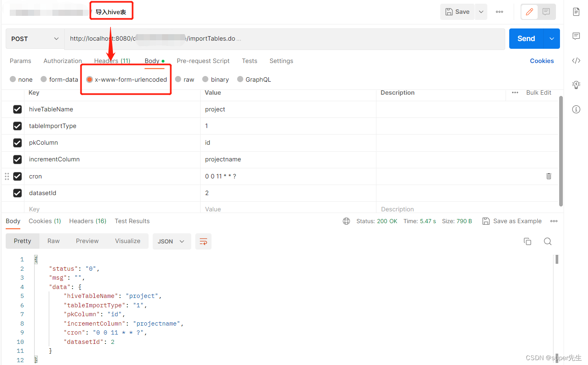Viewport: 588px width, 365px height.
Task: Copy response body with copy icon
Action: pyautogui.click(x=527, y=241)
